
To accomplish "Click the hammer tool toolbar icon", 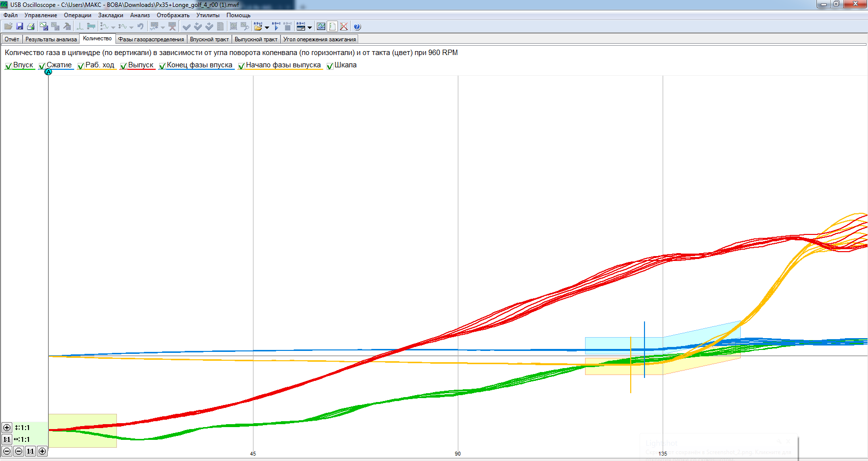I will [x=67, y=27].
